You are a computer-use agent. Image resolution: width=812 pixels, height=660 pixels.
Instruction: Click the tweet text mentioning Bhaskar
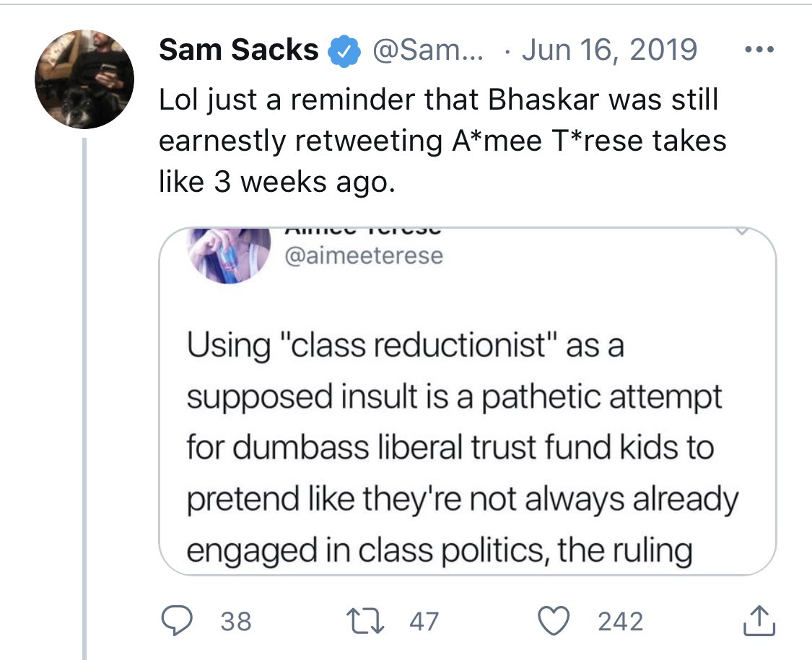[442, 141]
